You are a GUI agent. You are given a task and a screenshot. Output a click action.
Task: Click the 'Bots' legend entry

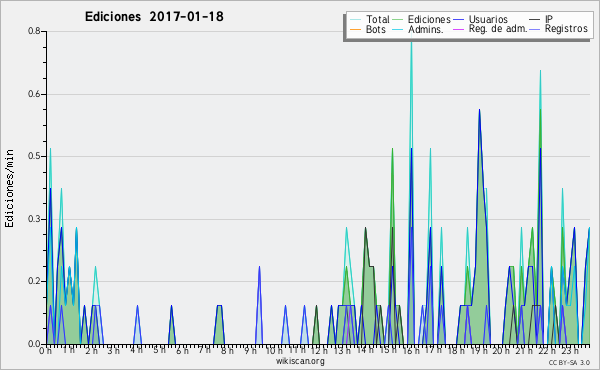(368, 29)
